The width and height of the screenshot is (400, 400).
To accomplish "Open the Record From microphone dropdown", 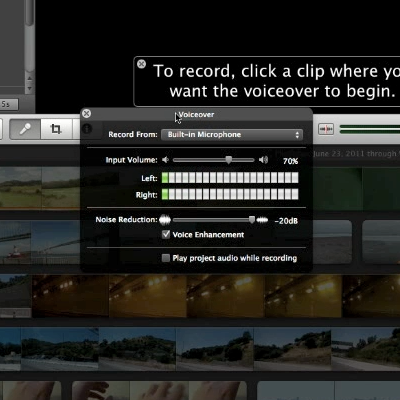I will (x=232, y=135).
